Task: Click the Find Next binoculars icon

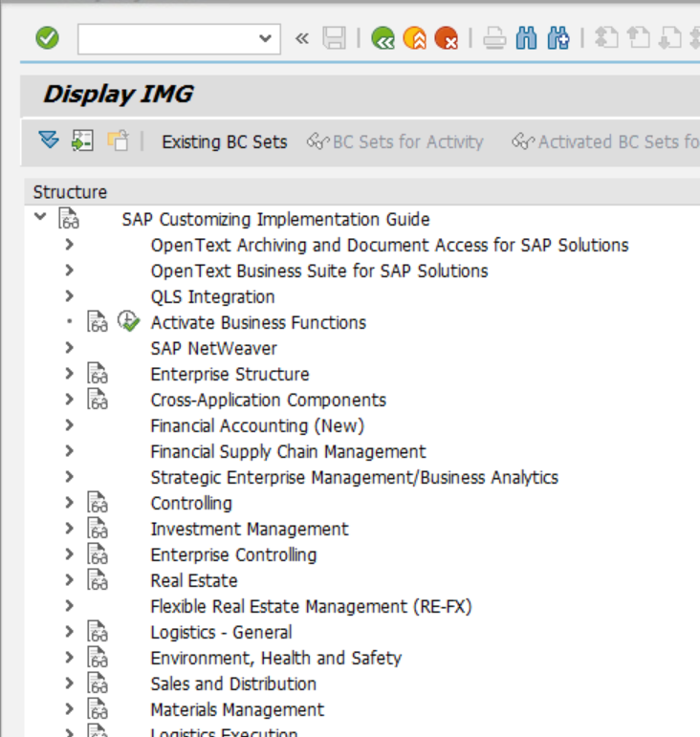Action: coord(558,38)
